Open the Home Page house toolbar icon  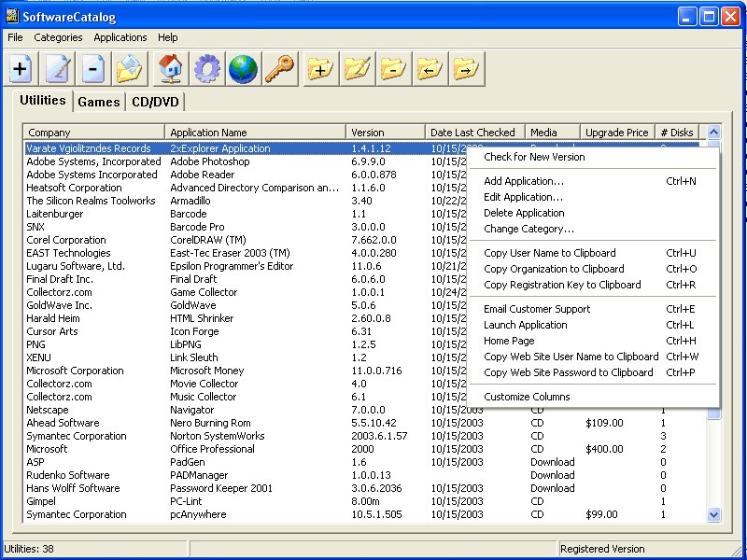point(171,69)
